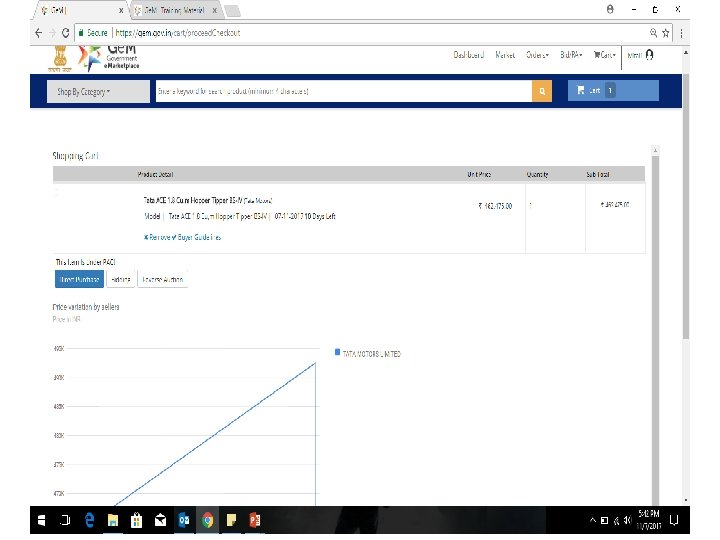This screenshot has width=720, height=540.
Task: Click the volume speaker tray icon
Action: [x=627, y=520]
